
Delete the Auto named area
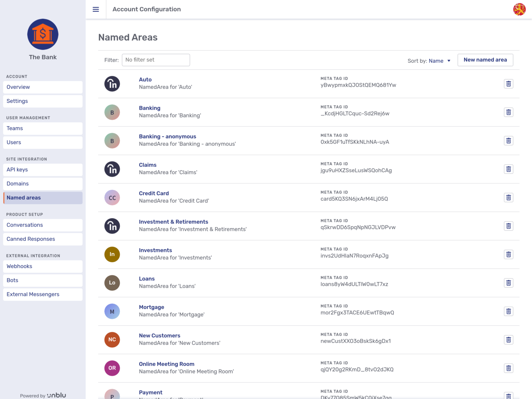[508, 84]
